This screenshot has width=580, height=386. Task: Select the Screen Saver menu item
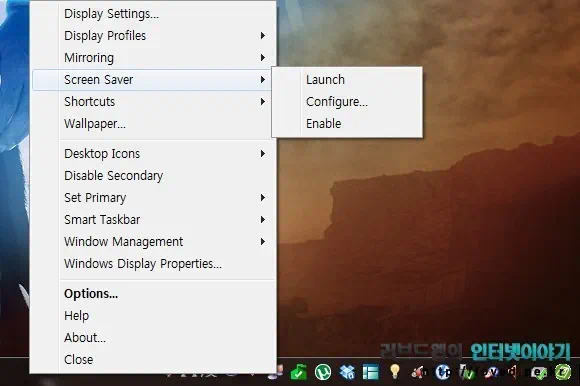(153, 79)
